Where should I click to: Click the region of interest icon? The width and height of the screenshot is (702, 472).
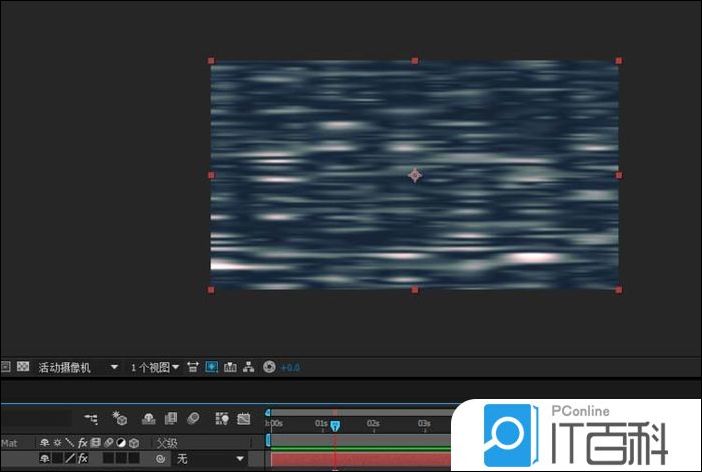pyautogui.click(x=5, y=367)
